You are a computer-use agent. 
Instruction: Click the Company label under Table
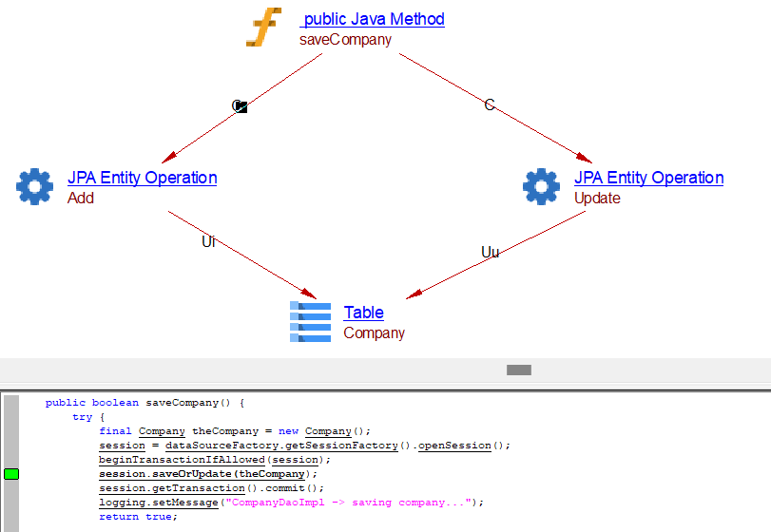click(374, 333)
